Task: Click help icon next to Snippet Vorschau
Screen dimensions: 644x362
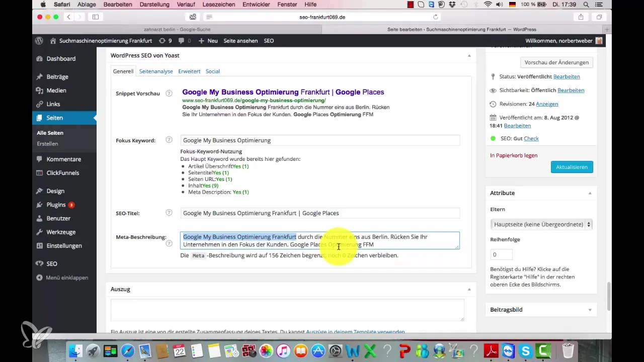Action: coord(169,94)
